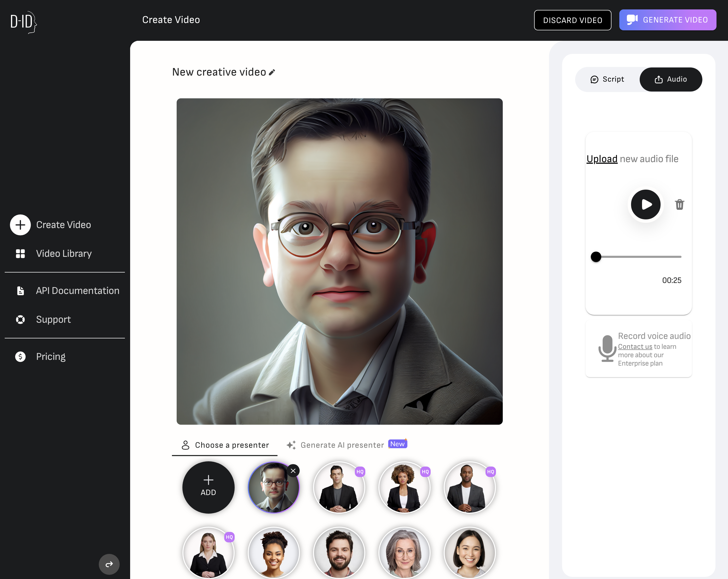The height and width of the screenshot is (579, 728).
Task: Open Video Library grid icon
Action: click(20, 253)
